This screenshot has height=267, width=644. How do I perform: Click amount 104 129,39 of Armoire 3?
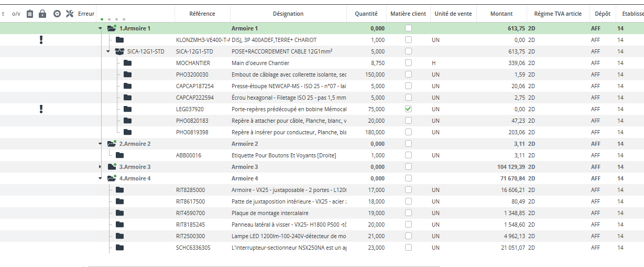point(511,167)
